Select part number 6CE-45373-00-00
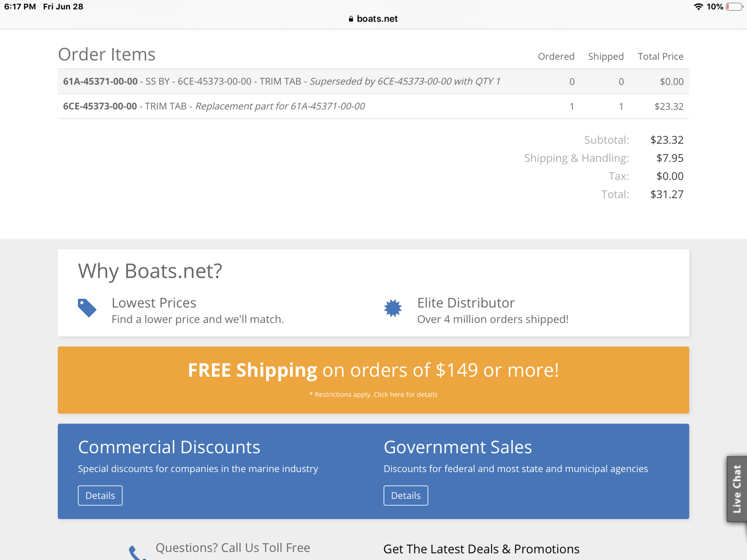The width and height of the screenshot is (747, 560). click(100, 106)
